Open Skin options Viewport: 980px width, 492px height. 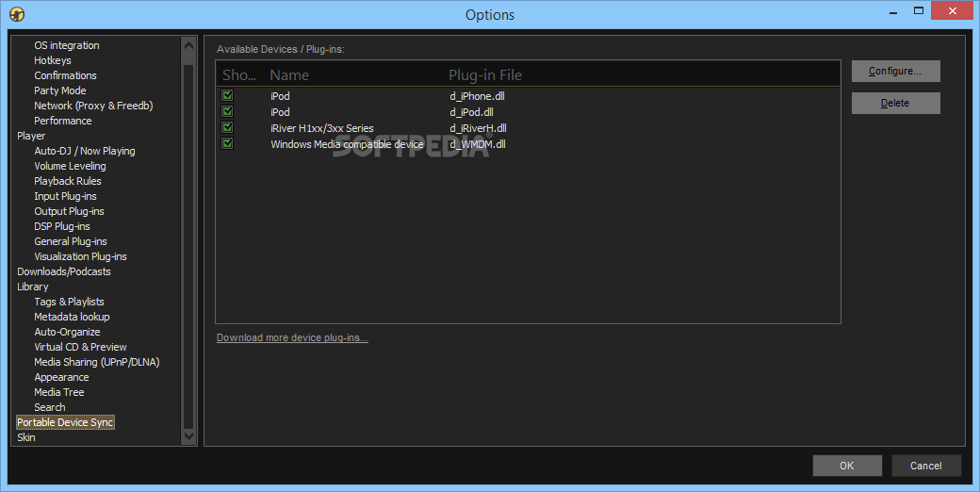click(x=26, y=437)
